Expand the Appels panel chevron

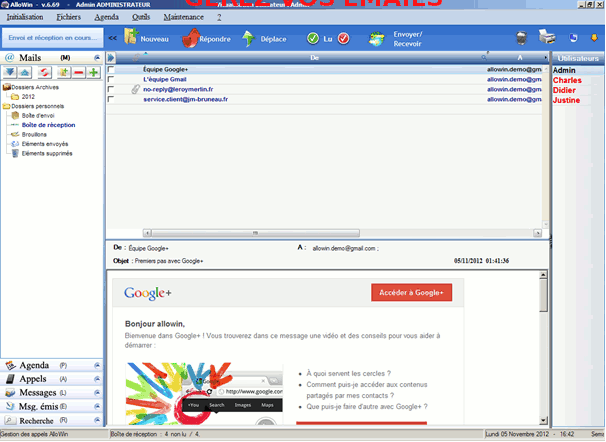(97, 379)
